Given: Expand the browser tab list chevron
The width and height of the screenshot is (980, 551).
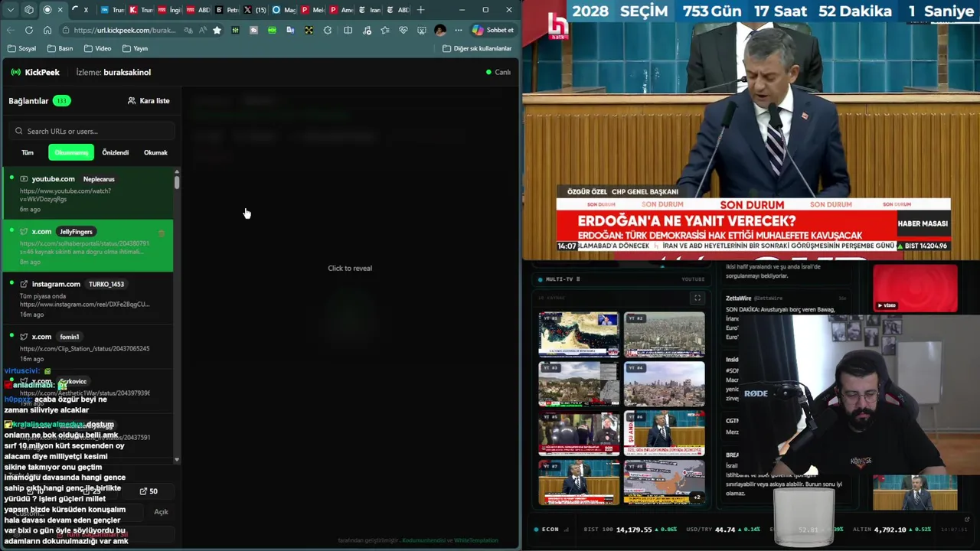Looking at the screenshot, I should 11,10.
